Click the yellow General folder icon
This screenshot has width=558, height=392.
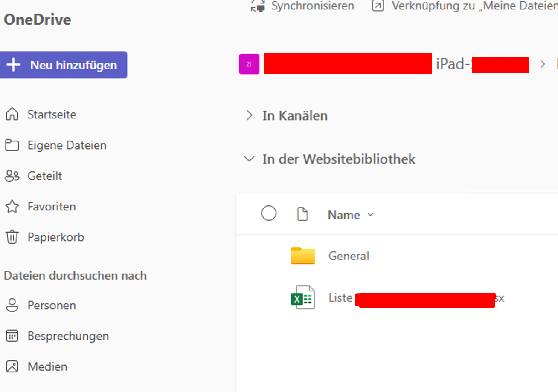tap(302, 256)
